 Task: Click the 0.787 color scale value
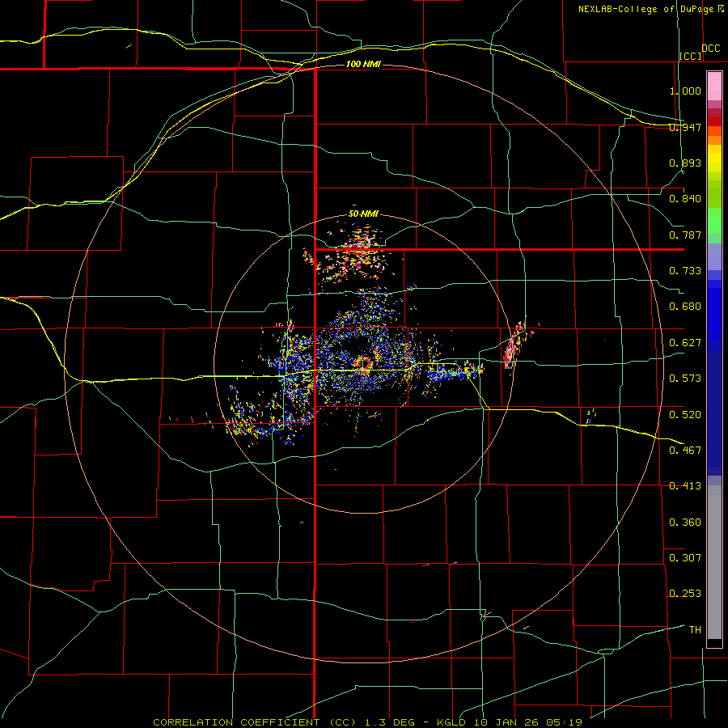click(685, 235)
